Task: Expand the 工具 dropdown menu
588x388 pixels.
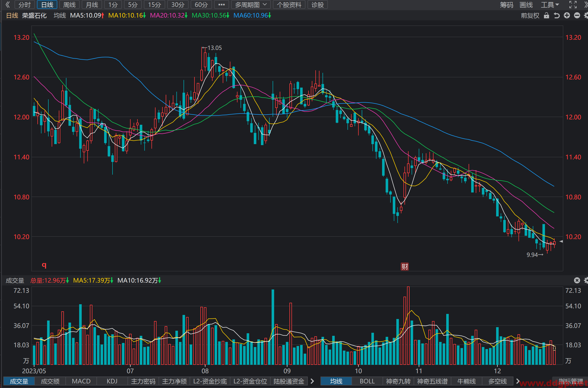Action: (550, 5)
